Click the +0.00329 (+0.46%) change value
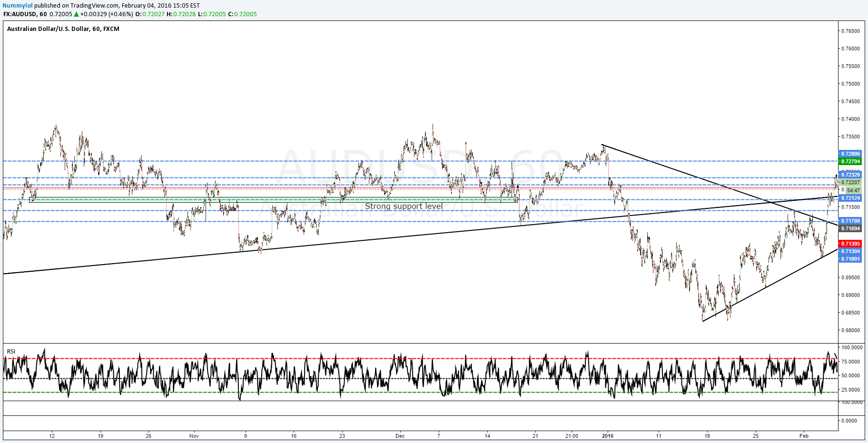The image size is (868, 443). click(107, 14)
